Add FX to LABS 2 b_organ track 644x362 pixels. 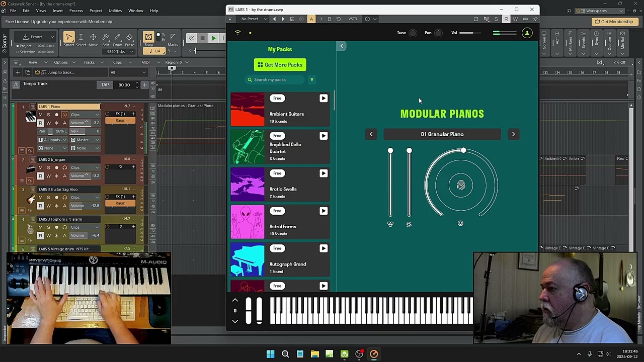coord(133,167)
